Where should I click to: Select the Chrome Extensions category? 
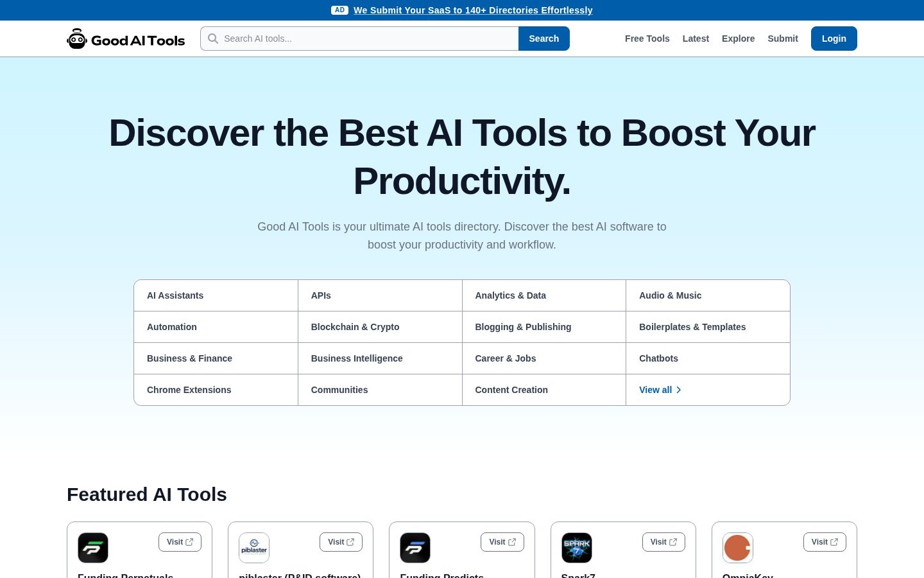tap(216, 390)
